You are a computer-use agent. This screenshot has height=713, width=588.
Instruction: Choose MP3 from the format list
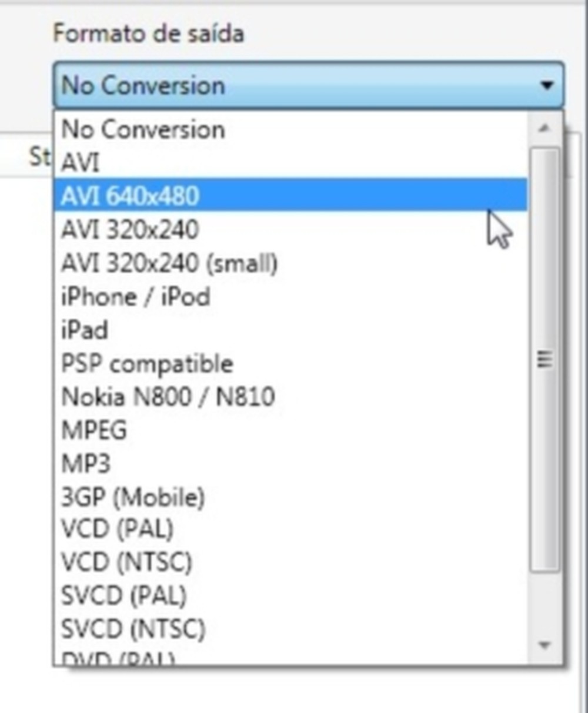pos(86,464)
